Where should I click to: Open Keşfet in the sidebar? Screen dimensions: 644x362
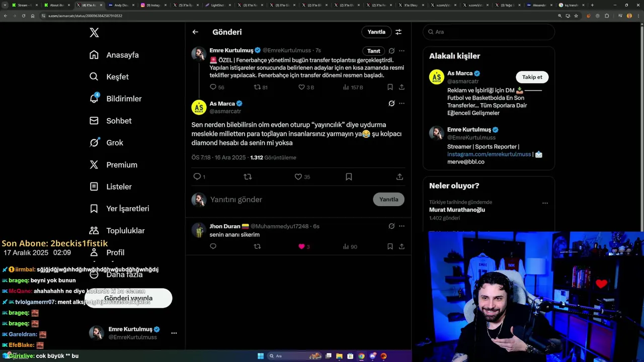(x=109, y=77)
